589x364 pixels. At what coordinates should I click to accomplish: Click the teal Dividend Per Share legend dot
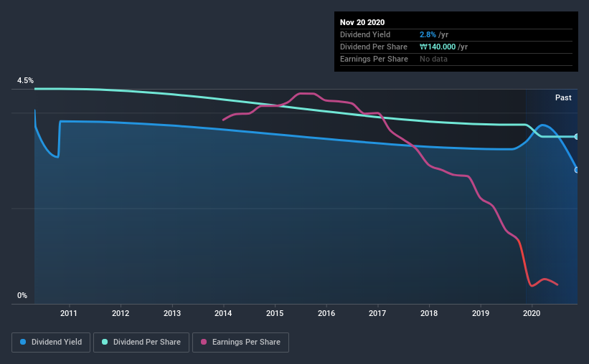tap(105, 342)
